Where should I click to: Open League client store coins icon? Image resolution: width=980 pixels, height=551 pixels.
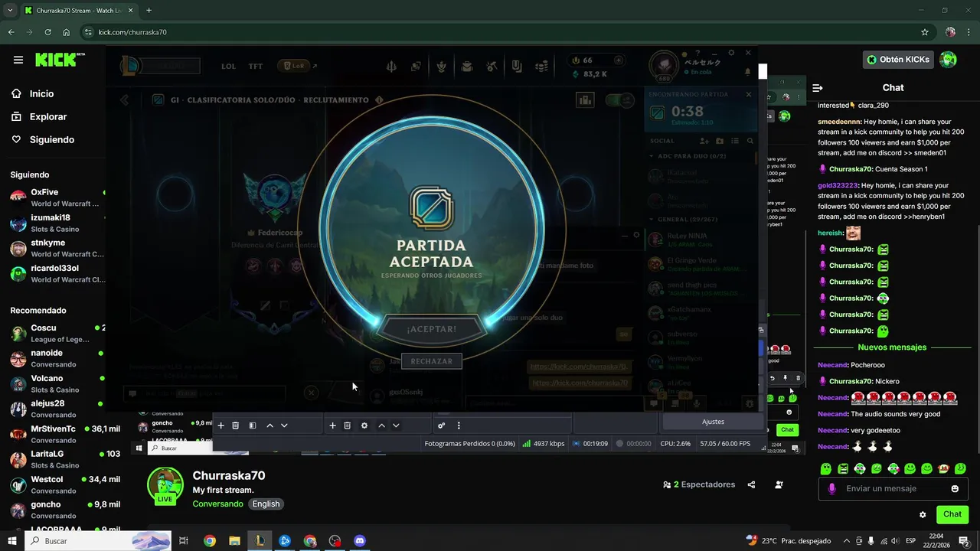tap(542, 67)
